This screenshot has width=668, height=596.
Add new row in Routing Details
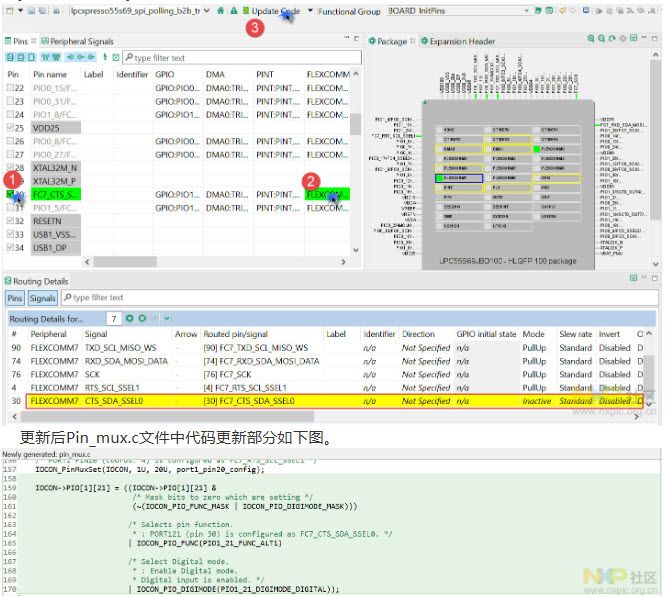130,318
